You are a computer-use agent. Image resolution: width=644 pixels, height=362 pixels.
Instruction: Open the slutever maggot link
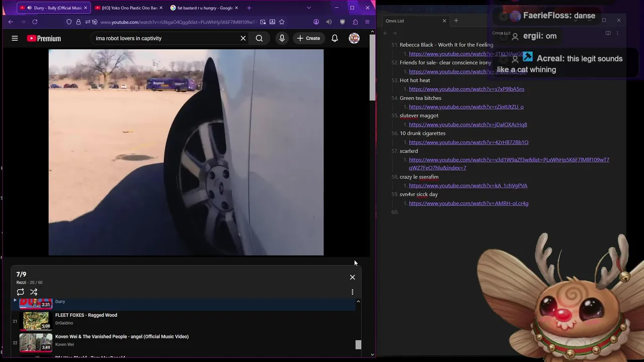[468, 125]
